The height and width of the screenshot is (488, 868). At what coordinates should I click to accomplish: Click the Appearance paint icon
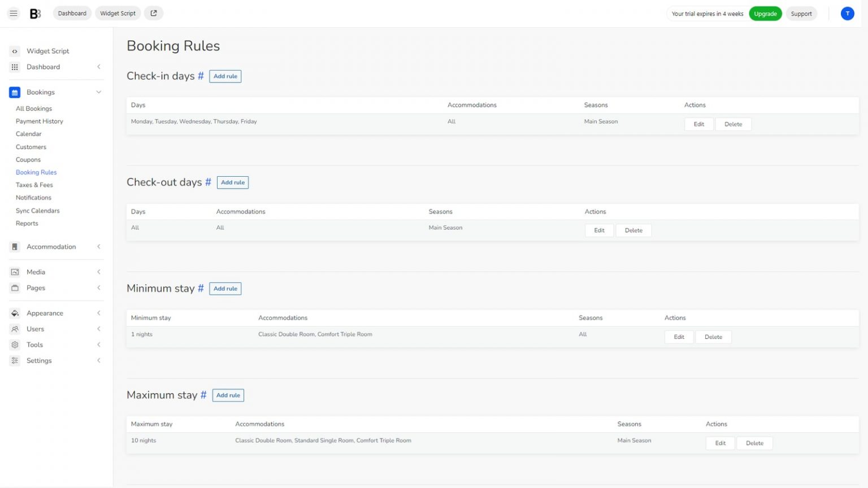coord(14,313)
